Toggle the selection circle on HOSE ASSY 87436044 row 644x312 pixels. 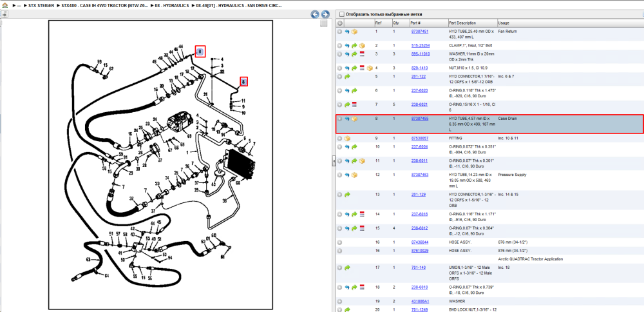click(x=339, y=242)
